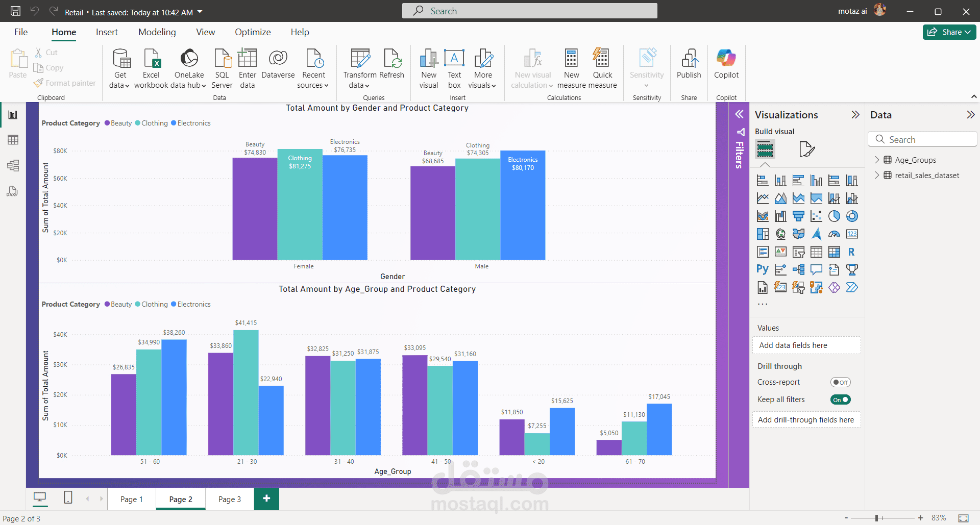Click the Data pane Search field
This screenshot has width=980, height=525.
(x=922, y=139)
